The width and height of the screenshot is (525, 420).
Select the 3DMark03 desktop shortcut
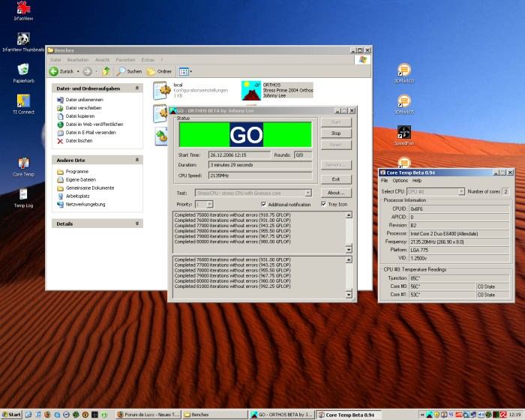tap(403, 73)
